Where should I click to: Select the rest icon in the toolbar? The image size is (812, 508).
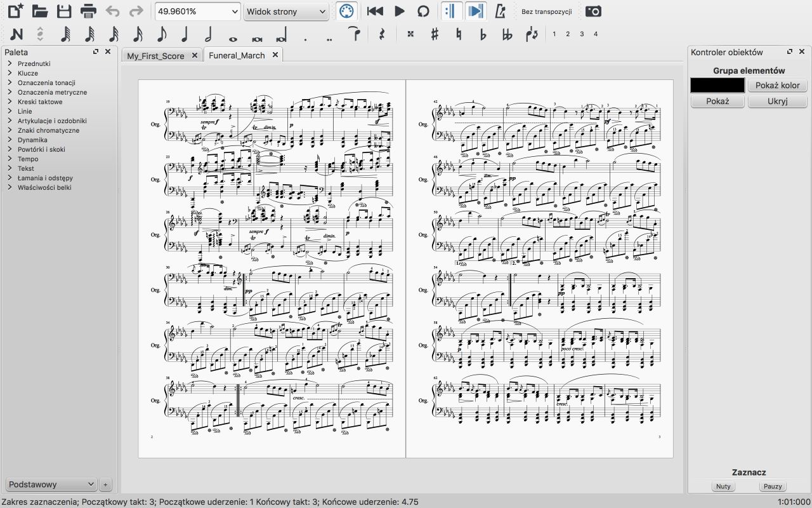click(382, 34)
